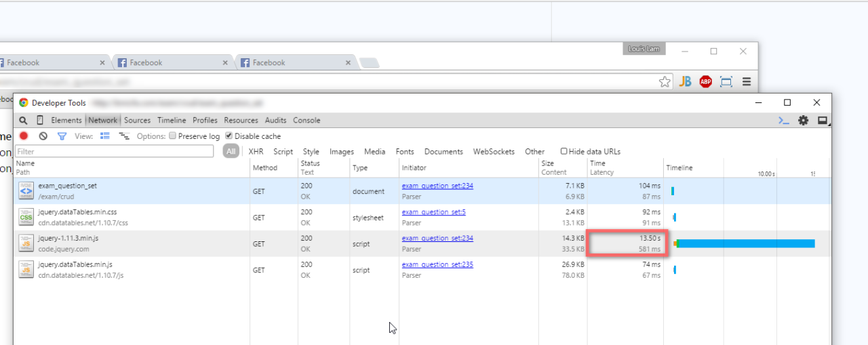Toggle the blue filter funnel icon
The image size is (868, 345).
62,136
